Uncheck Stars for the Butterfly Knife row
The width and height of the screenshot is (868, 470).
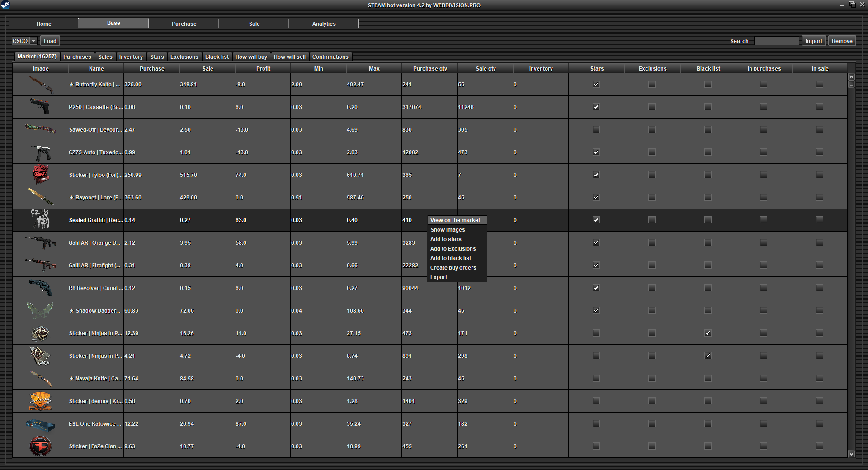click(x=596, y=85)
